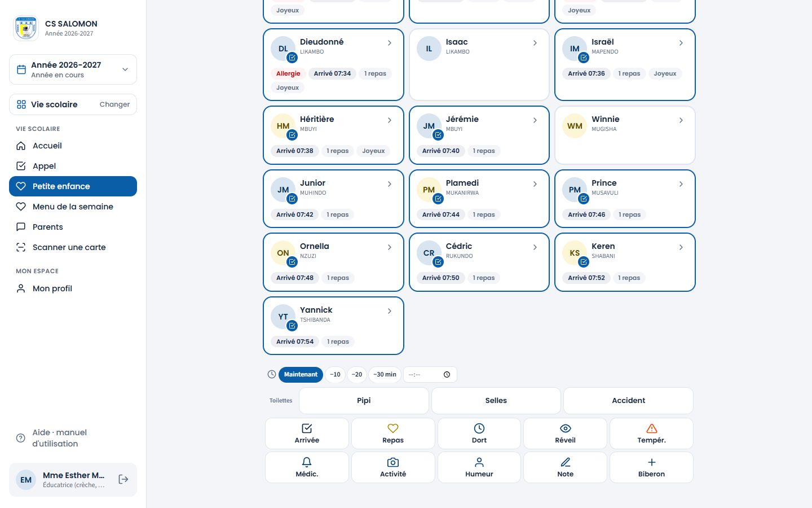The height and width of the screenshot is (508, 812).
Task: Open Yannick Tshibanda's details chevron
Action: coord(390,311)
